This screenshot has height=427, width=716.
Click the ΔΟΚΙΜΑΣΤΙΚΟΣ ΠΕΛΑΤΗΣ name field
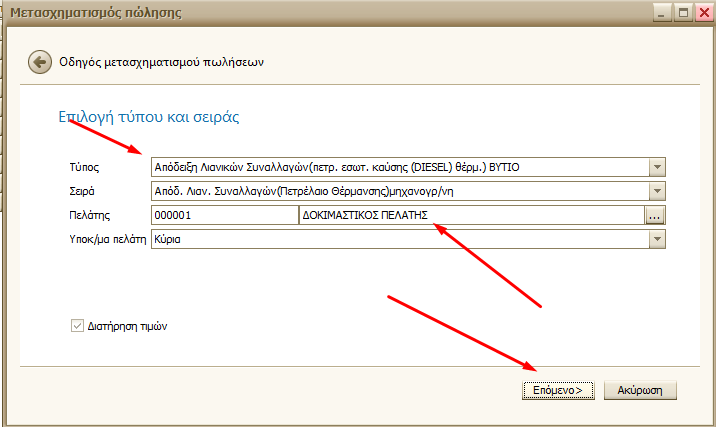pyautogui.click(x=470, y=215)
